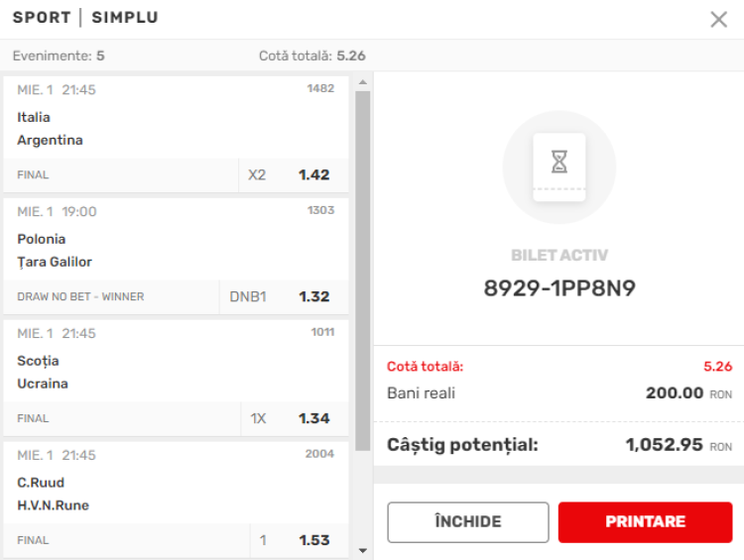This screenshot has width=744, height=560.
Task: Click the SIMPLU header label
Action: tap(125, 18)
